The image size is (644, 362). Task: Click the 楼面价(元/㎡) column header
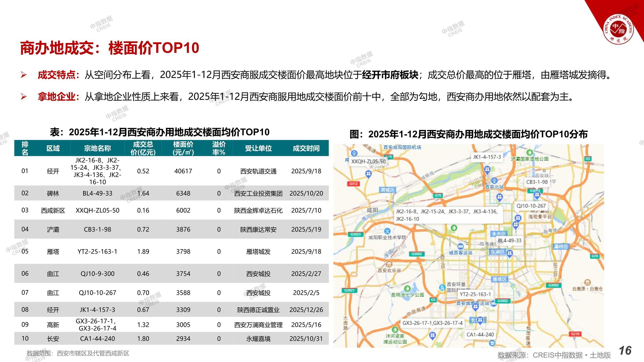pos(183,148)
